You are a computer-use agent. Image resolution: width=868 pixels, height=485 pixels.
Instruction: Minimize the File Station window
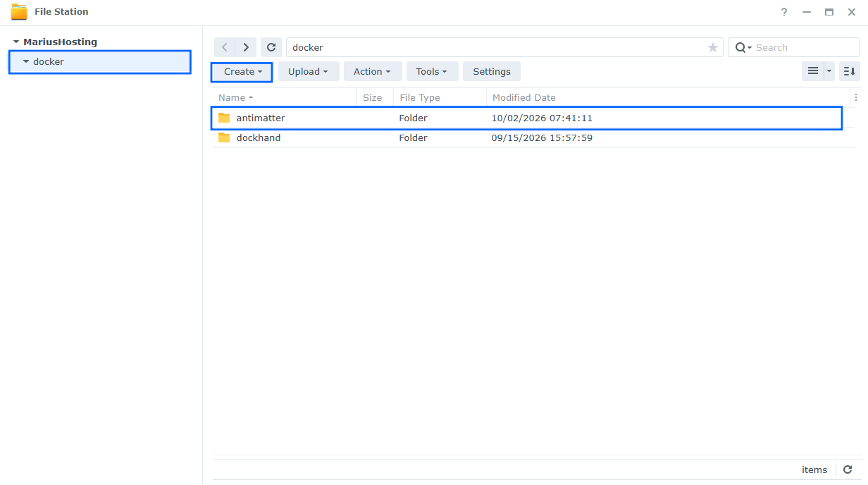click(807, 12)
